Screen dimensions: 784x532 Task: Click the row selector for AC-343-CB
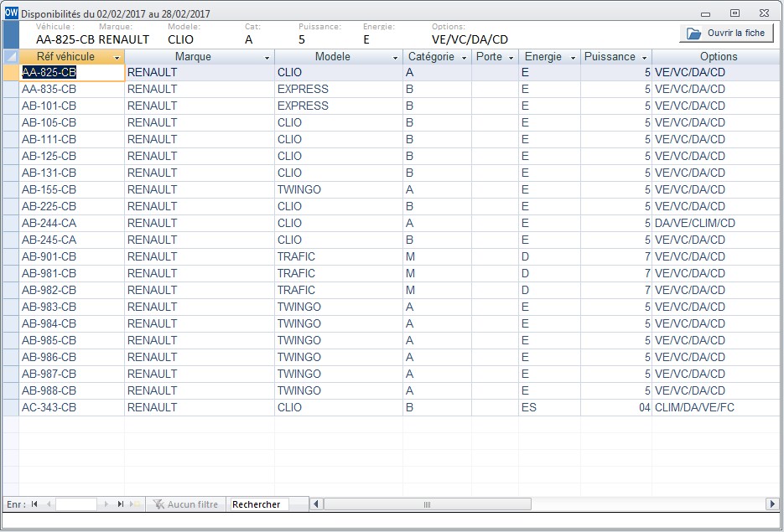(11, 407)
